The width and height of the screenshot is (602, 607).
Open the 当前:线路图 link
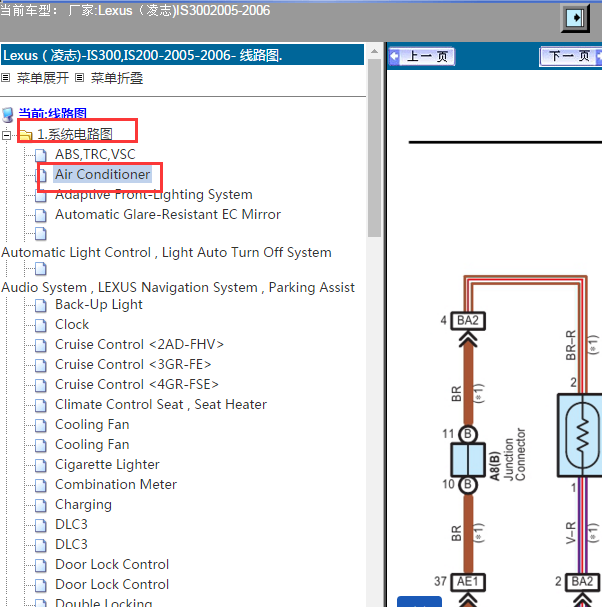click(53, 113)
